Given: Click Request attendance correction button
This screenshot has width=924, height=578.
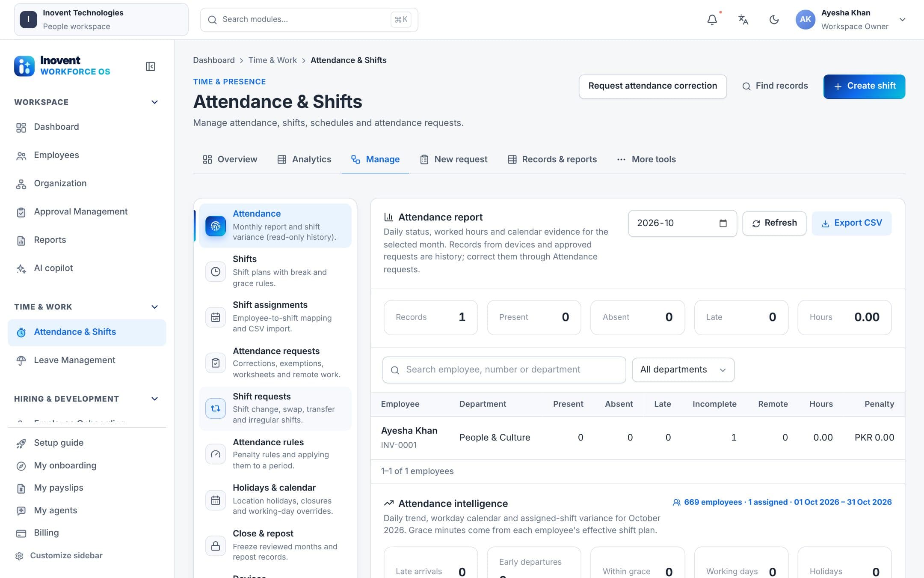Looking at the screenshot, I should 652,86.
